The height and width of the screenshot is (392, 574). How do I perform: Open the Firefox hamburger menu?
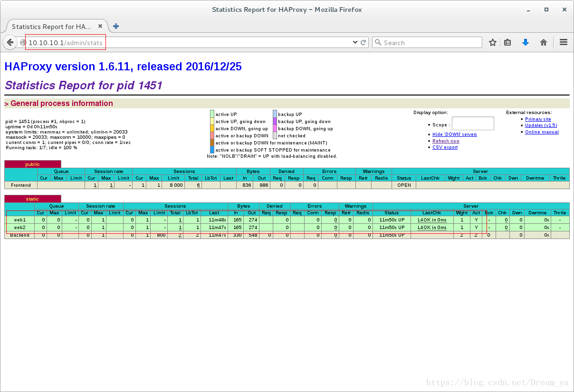[564, 42]
